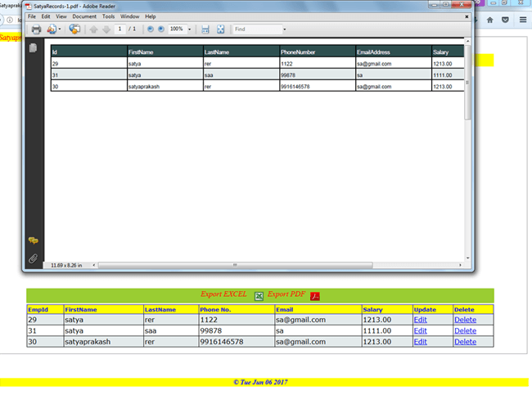Click the PDF 'PhoneNumber' header cell
This screenshot has width=532, height=395.
pos(318,52)
